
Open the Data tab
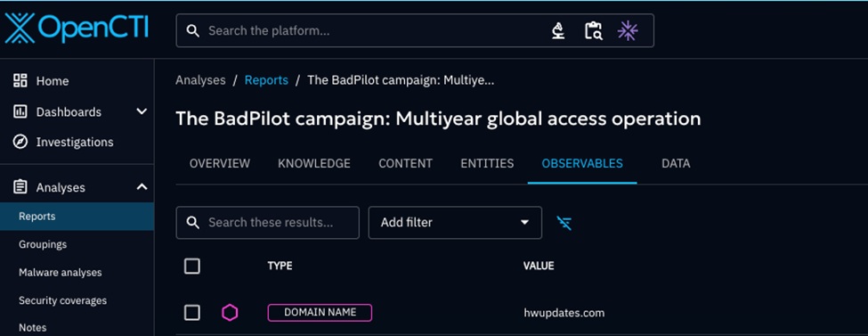[676, 164]
